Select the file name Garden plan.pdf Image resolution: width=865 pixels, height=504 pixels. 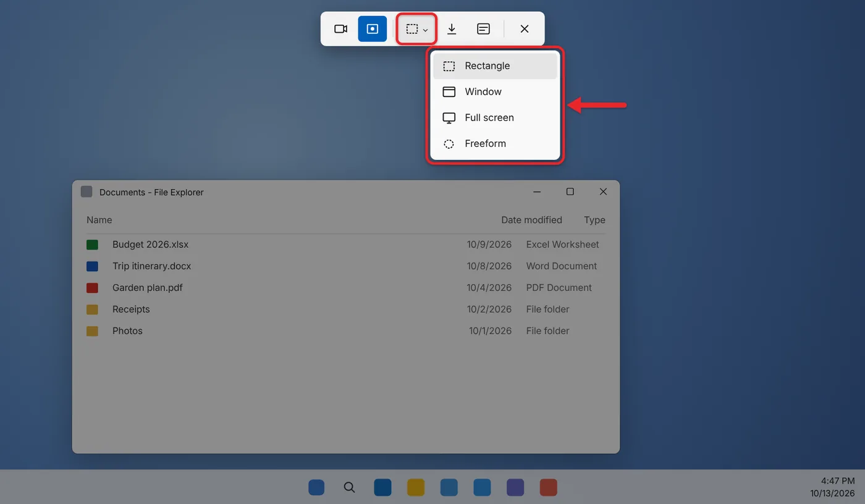pos(148,288)
